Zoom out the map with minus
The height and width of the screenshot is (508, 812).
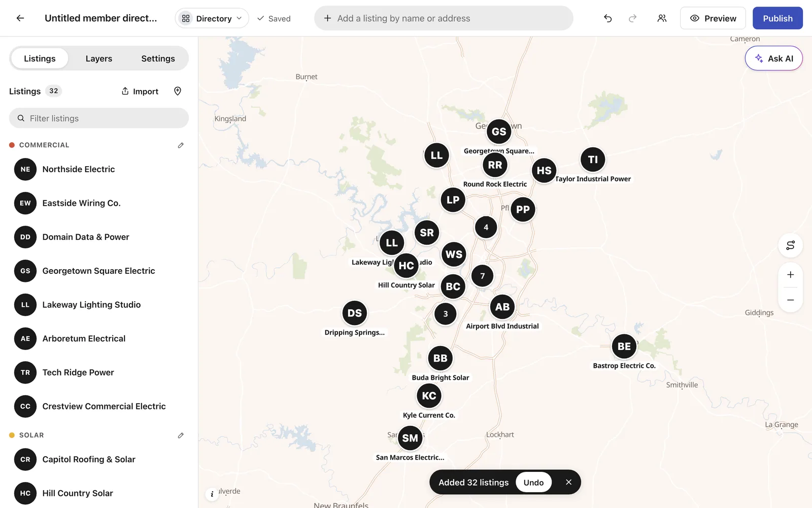(x=790, y=300)
